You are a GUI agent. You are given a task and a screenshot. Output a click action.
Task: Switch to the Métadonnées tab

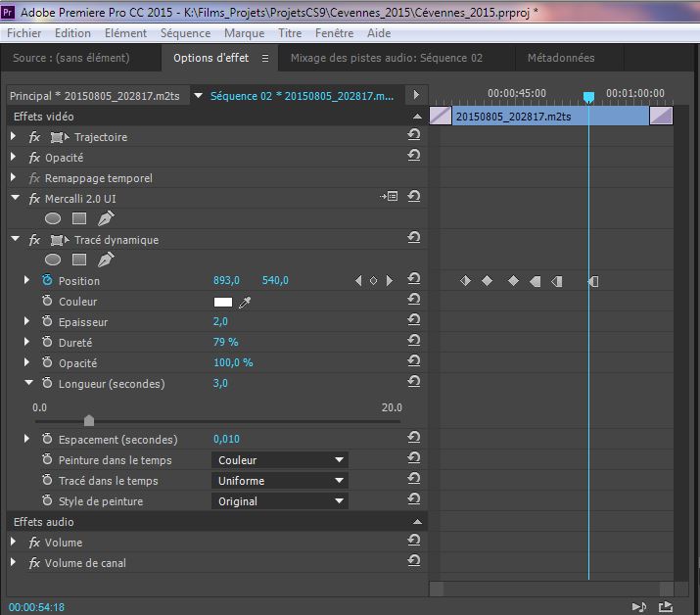click(x=561, y=58)
